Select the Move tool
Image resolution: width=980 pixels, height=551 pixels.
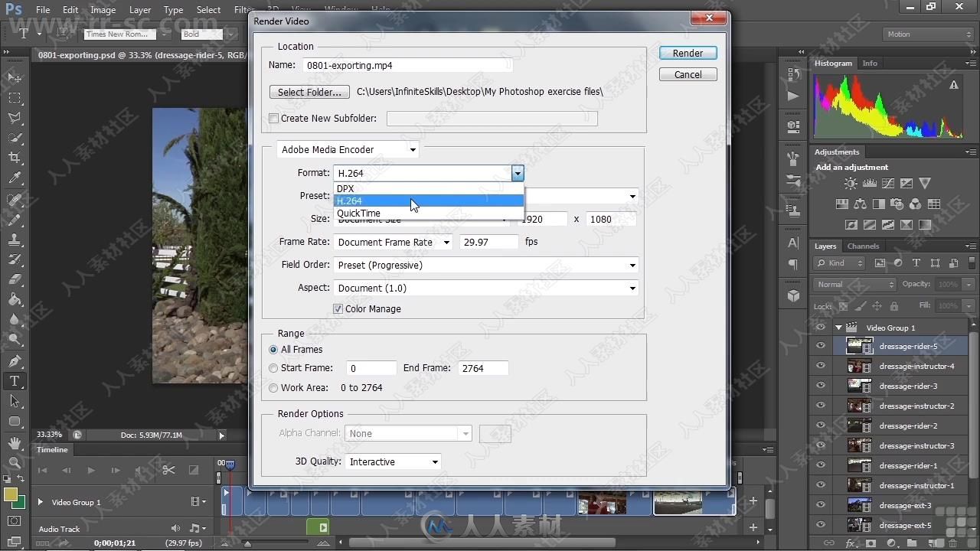[x=15, y=77]
